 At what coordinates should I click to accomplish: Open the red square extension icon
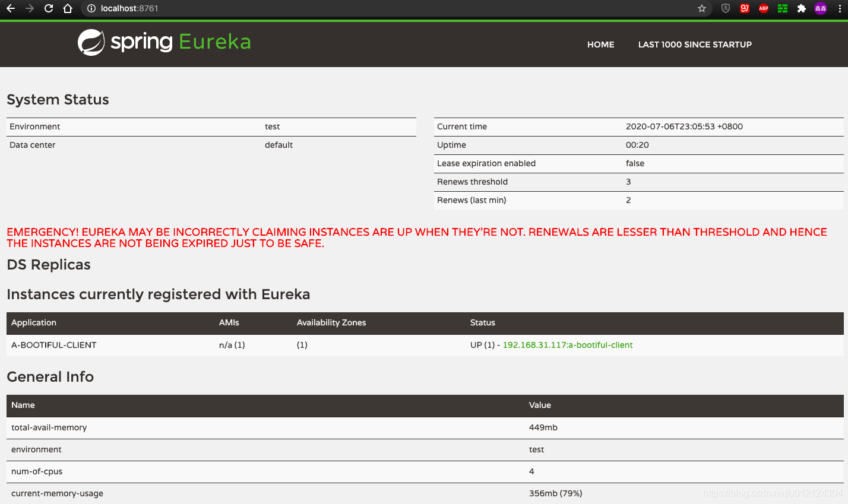pyautogui.click(x=745, y=8)
